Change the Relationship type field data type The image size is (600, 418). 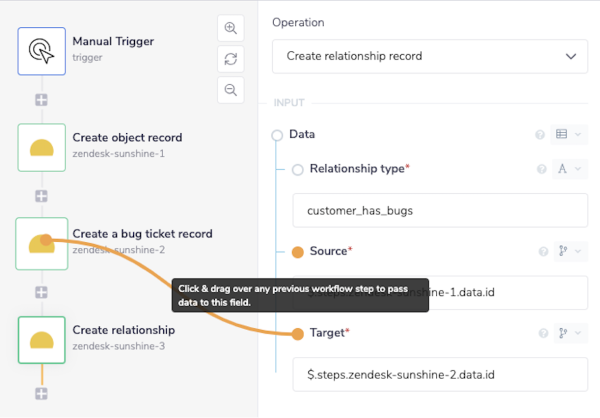pyautogui.click(x=568, y=170)
